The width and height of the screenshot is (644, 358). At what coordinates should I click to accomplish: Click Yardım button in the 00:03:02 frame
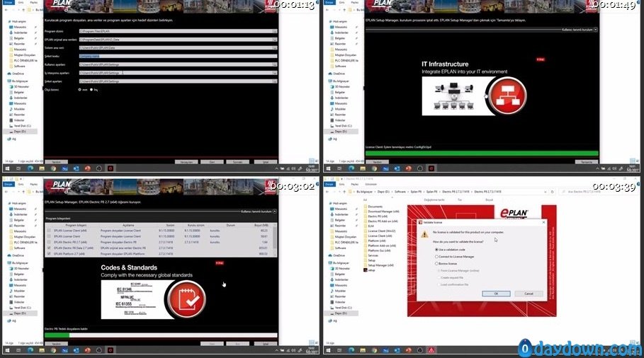click(x=56, y=344)
